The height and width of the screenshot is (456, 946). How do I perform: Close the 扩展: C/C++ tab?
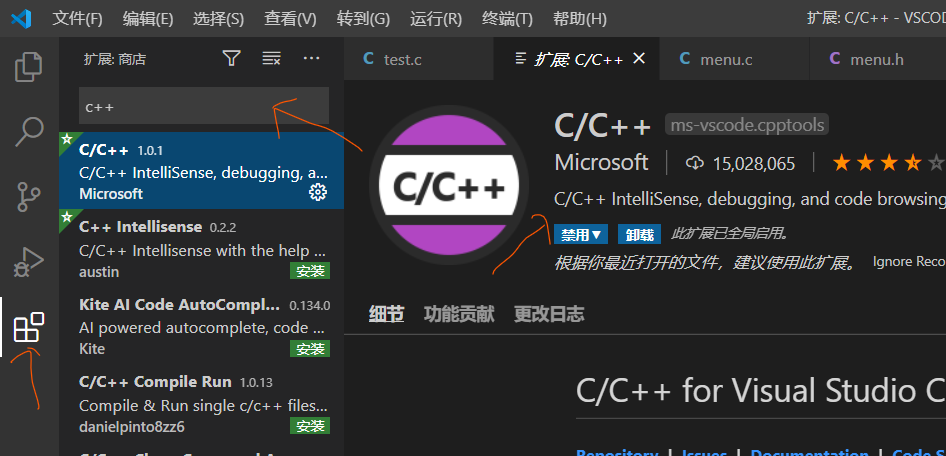[x=639, y=59]
